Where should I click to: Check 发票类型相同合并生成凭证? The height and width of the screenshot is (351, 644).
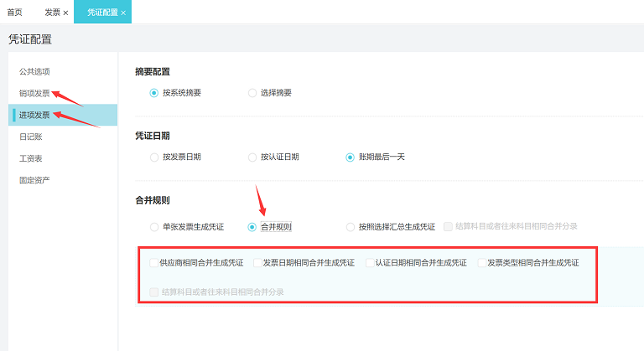coord(482,263)
